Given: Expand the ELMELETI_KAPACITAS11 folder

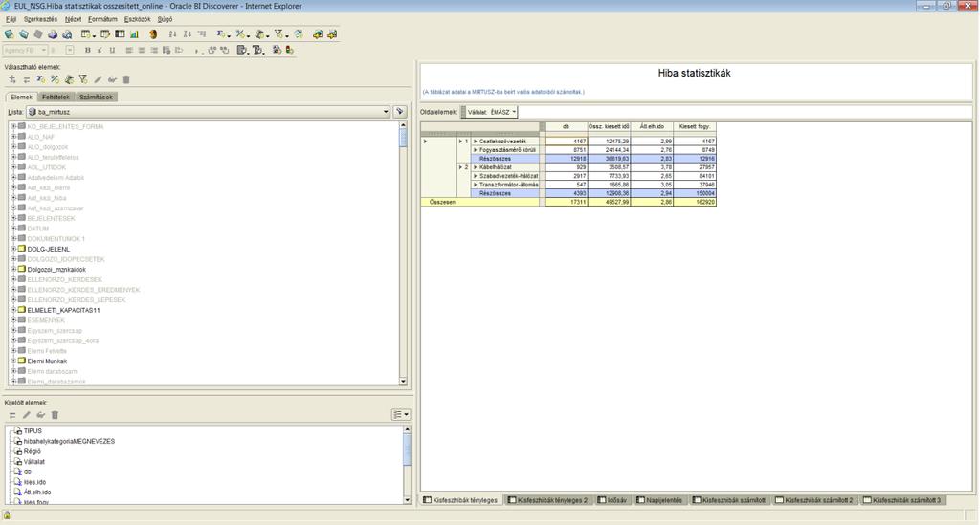Looking at the screenshot, I should coord(13,310).
